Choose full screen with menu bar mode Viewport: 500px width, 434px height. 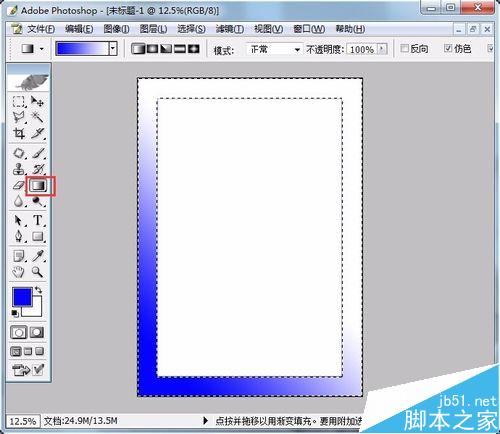28,351
